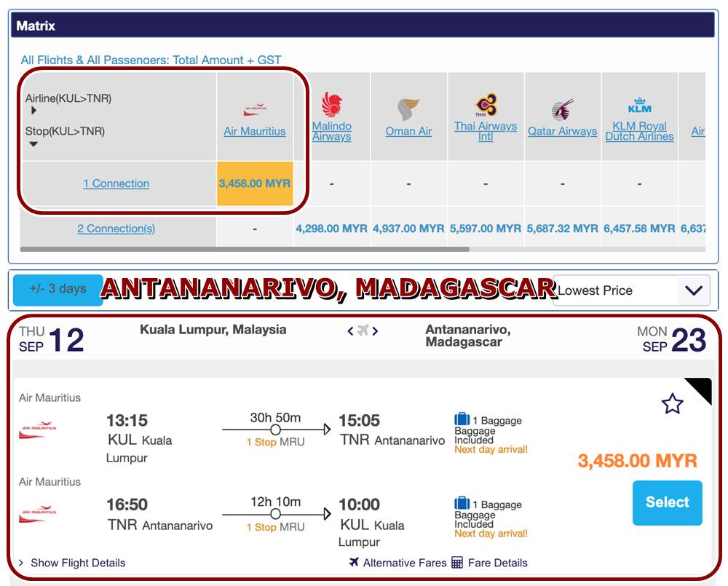
Task: Open Alternative Fares
Action: (x=404, y=563)
